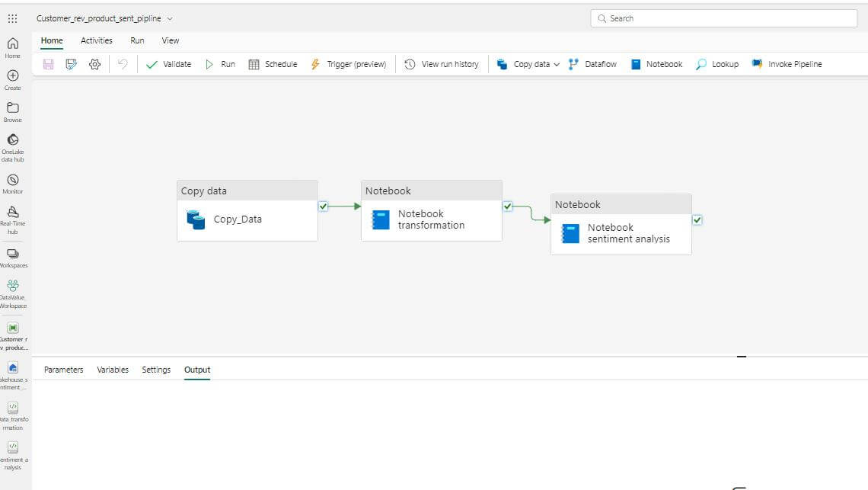The image size is (868, 490).
Task: Open the Settings tab in bottom panel
Action: click(156, 370)
